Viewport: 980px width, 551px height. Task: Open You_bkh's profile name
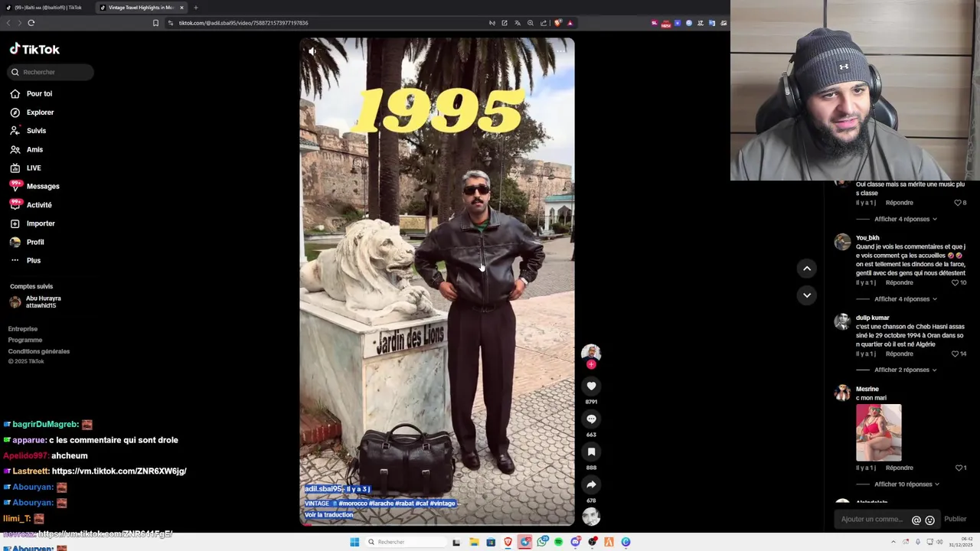867,238
